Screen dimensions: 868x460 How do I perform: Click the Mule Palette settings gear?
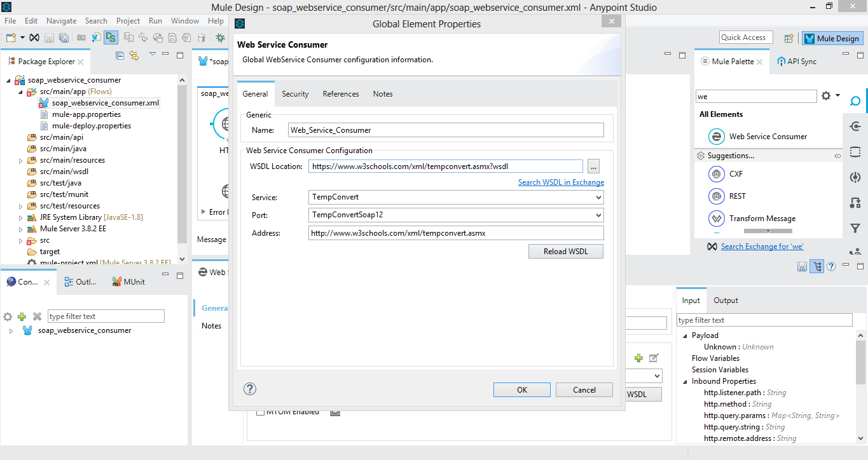(826, 96)
